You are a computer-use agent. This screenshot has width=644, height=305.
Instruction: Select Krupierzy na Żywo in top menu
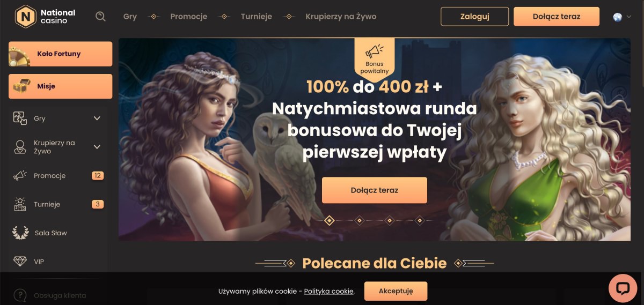[341, 17]
